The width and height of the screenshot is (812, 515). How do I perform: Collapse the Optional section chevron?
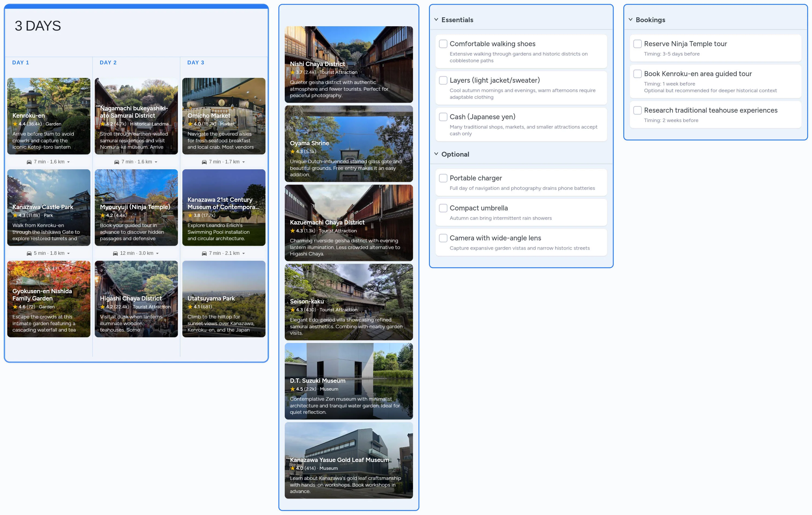[x=436, y=154]
